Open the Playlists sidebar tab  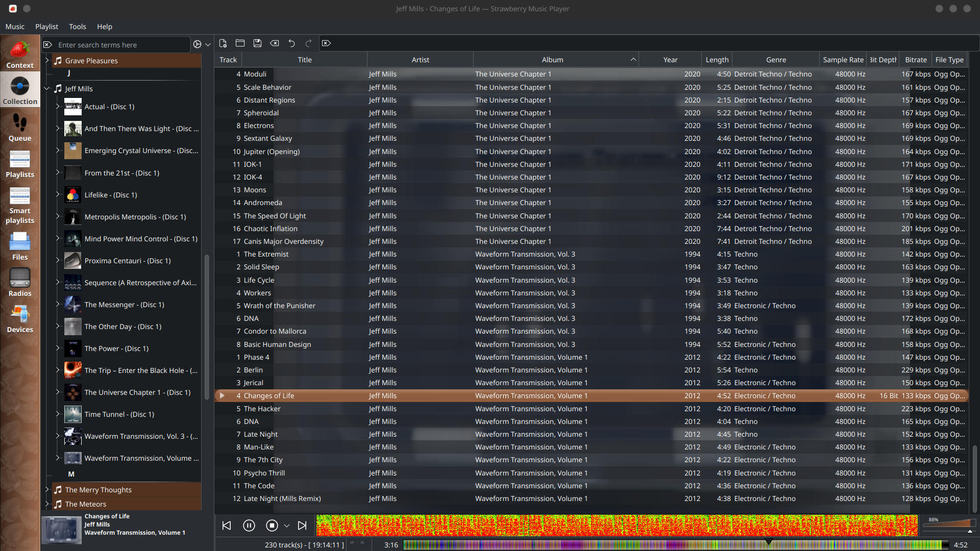(x=20, y=163)
